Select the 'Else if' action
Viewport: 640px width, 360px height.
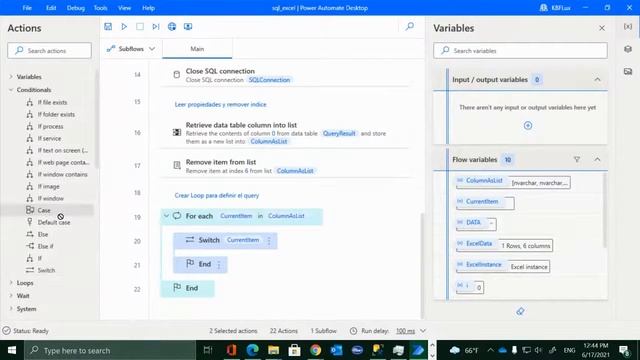(x=45, y=246)
